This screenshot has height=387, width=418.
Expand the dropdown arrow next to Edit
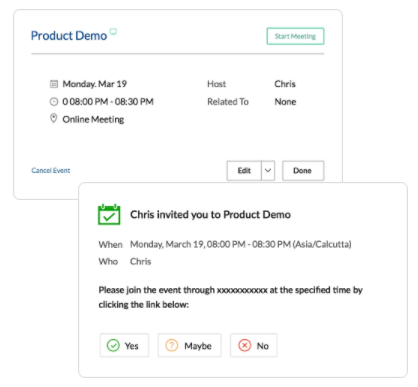268,171
